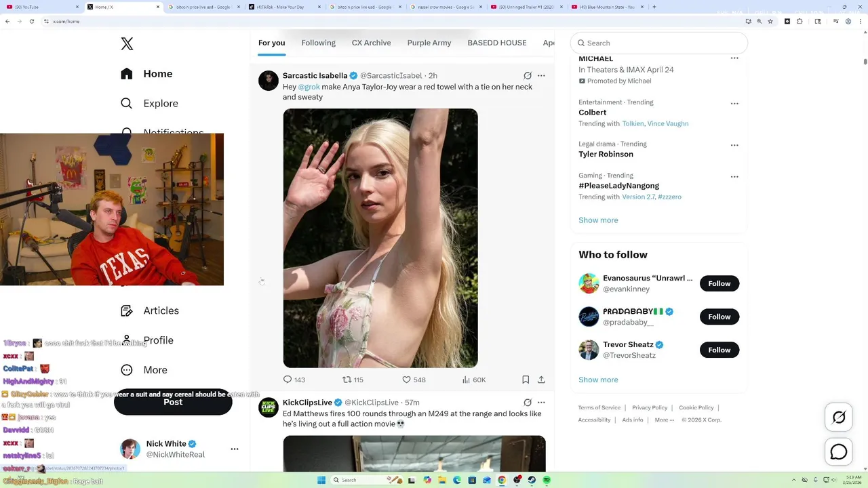Open more options for KickClipsLive post
Screen dimensions: 868x488
[541, 403]
